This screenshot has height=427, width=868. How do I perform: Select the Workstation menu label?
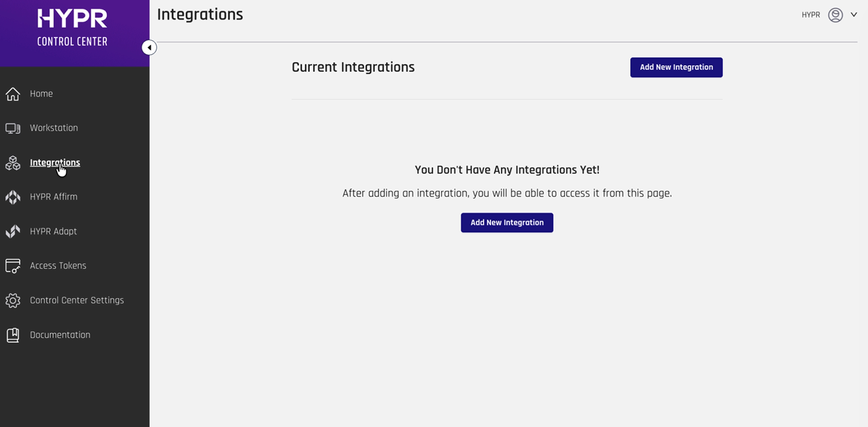click(53, 128)
